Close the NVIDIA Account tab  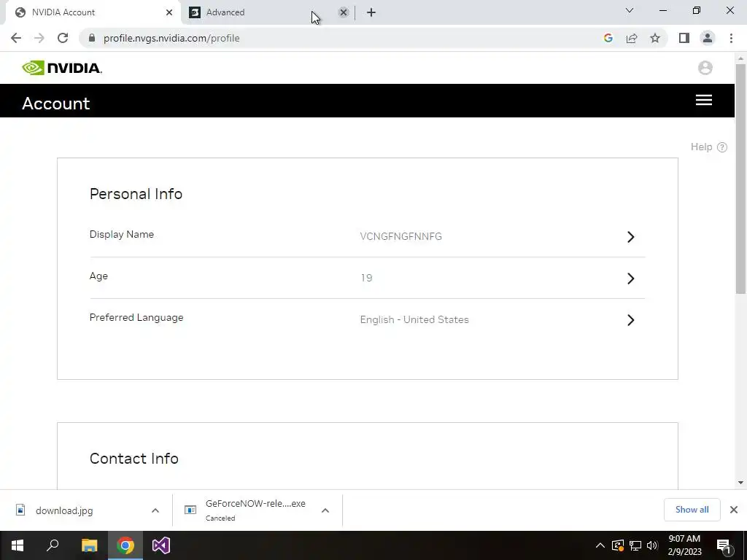point(169,12)
